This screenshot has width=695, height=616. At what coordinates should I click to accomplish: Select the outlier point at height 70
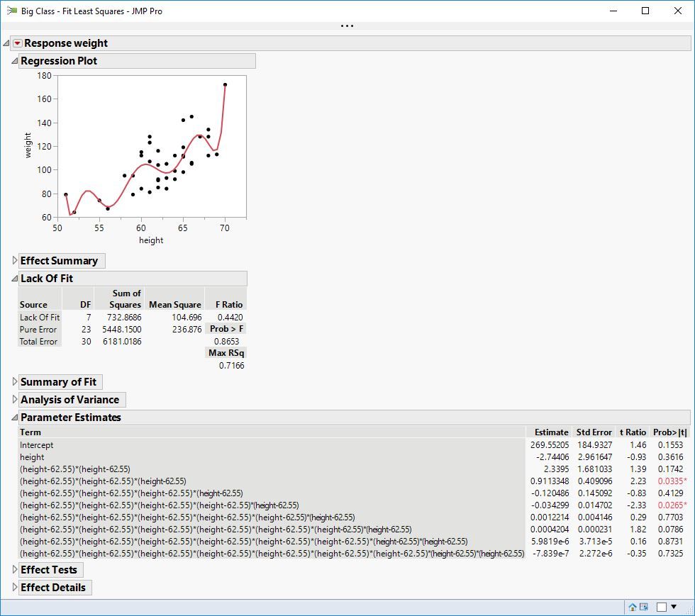(226, 84)
